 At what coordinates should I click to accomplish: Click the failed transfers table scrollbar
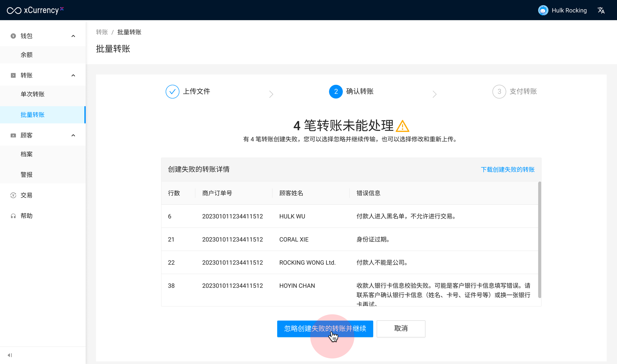point(539,239)
